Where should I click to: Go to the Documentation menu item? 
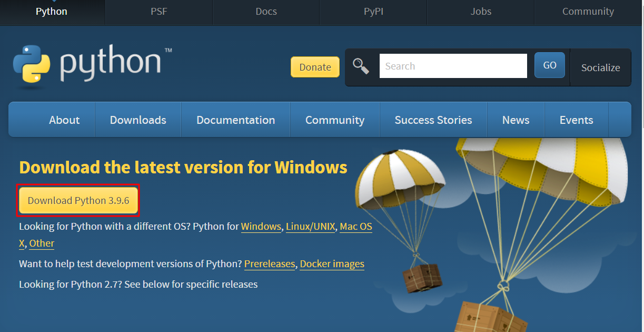tap(235, 120)
